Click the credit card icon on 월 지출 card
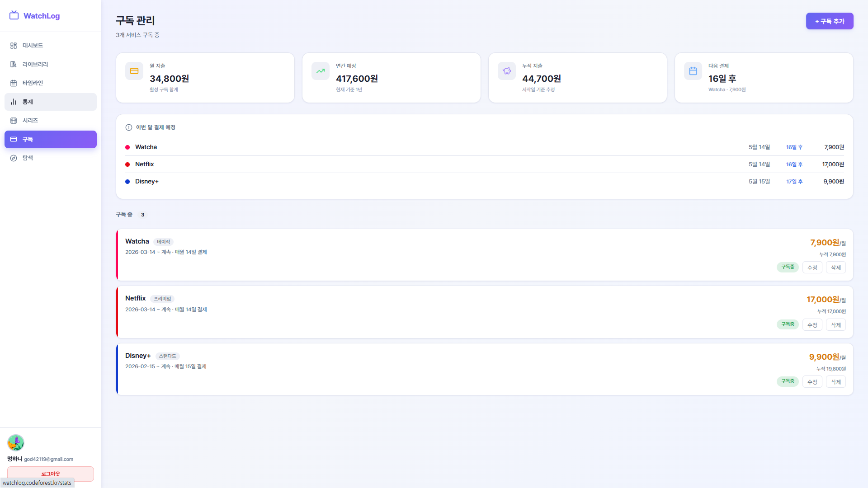The height and width of the screenshot is (488, 868). pos(134,71)
